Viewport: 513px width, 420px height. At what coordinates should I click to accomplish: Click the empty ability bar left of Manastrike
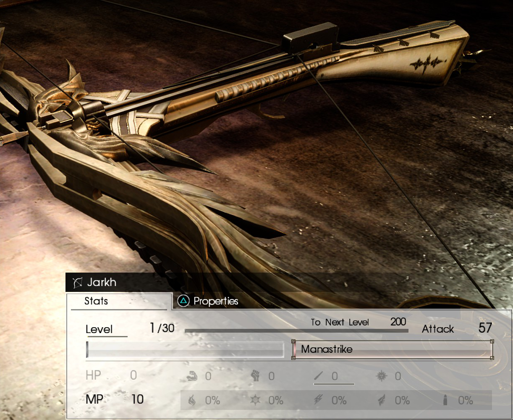tap(185, 349)
